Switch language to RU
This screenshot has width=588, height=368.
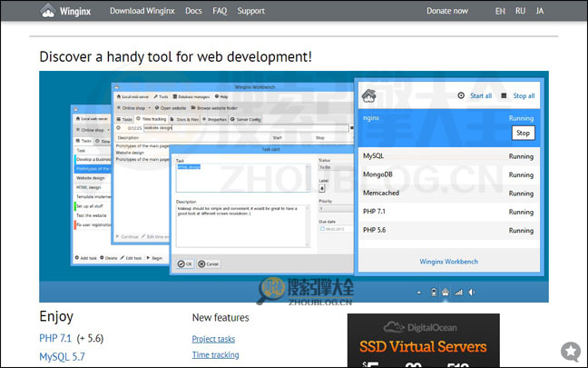coord(520,11)
